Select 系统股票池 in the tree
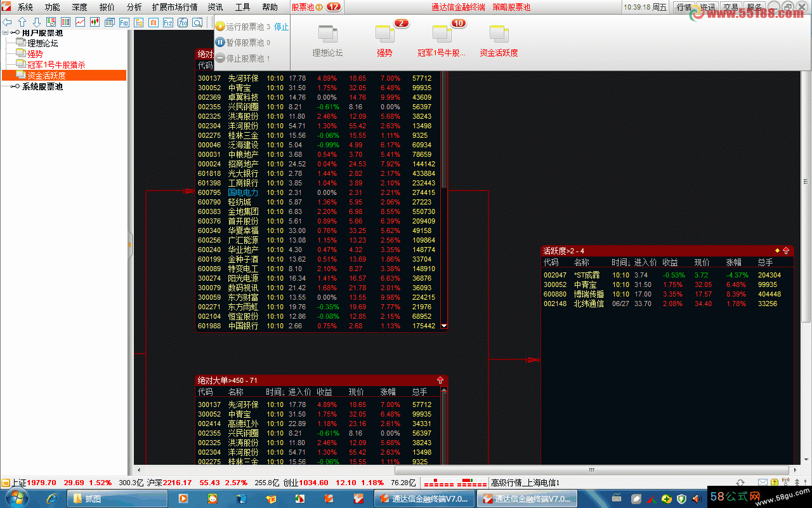Image resolution: width=812 pixels, height=508 pixels. (43, 86)
